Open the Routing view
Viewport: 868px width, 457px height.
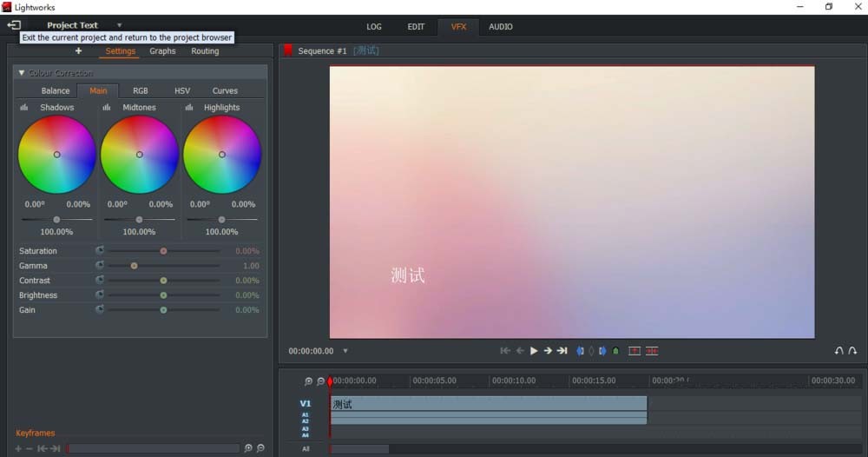click(x=205, y=51)
